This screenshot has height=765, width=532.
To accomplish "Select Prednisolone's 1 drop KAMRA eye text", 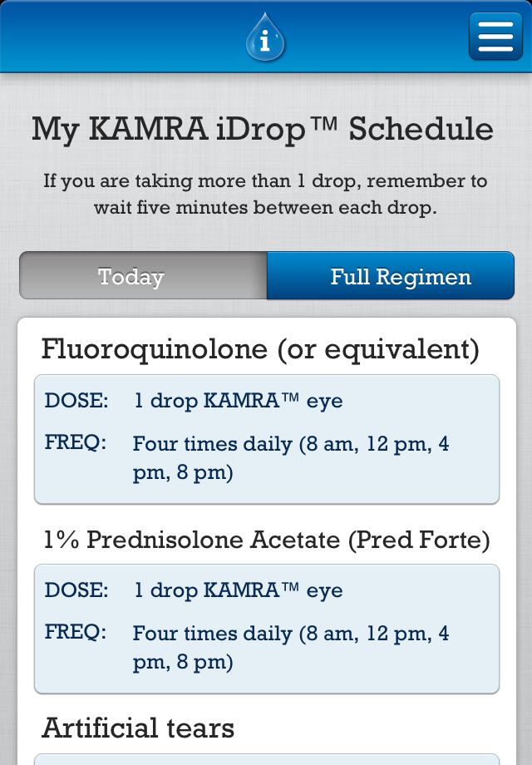I will point(239,590).
